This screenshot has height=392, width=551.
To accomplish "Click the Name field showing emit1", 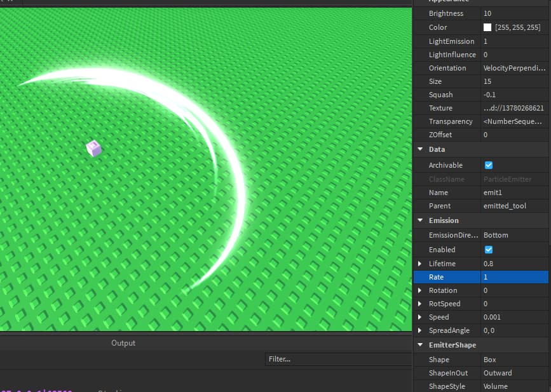I will click(x=514, y=193).
